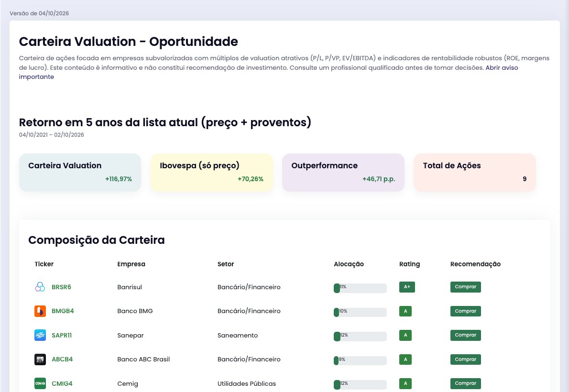Click the Saneamento sector cell
Screen dimensions: 569x392
pos(238,336)
